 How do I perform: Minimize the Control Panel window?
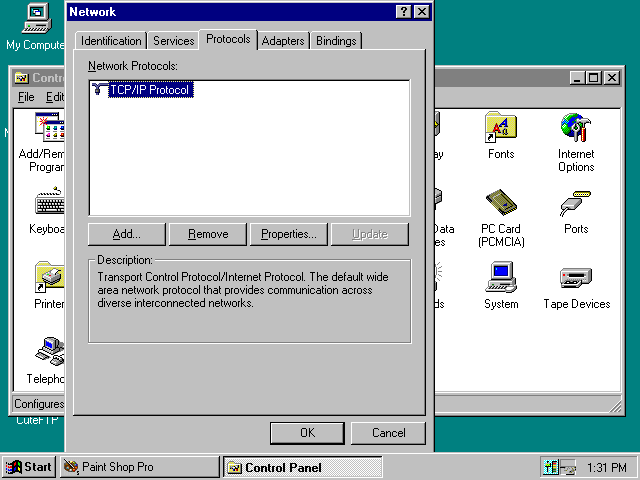(578, 78)
